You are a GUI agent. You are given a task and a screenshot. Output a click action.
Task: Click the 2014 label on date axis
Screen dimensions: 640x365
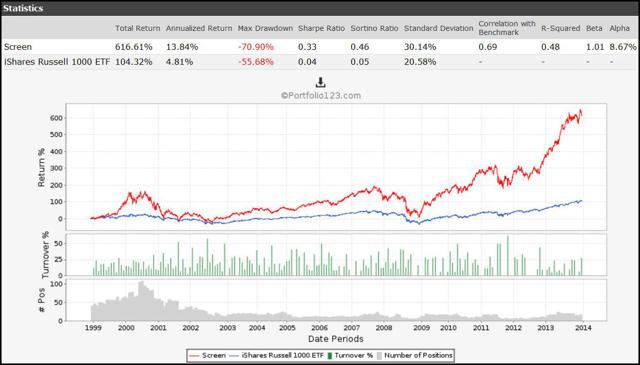583,328
